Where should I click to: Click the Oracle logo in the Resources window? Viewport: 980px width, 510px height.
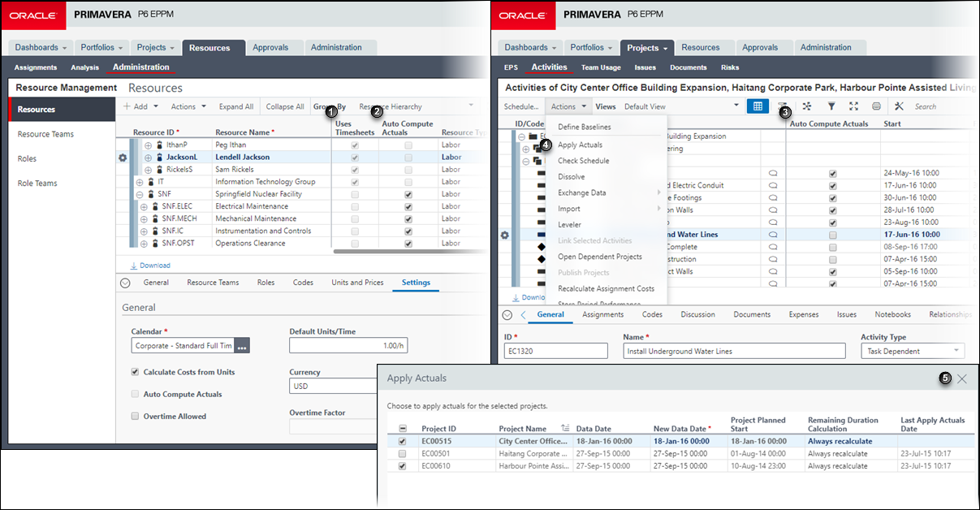click(x=33, y=15)
